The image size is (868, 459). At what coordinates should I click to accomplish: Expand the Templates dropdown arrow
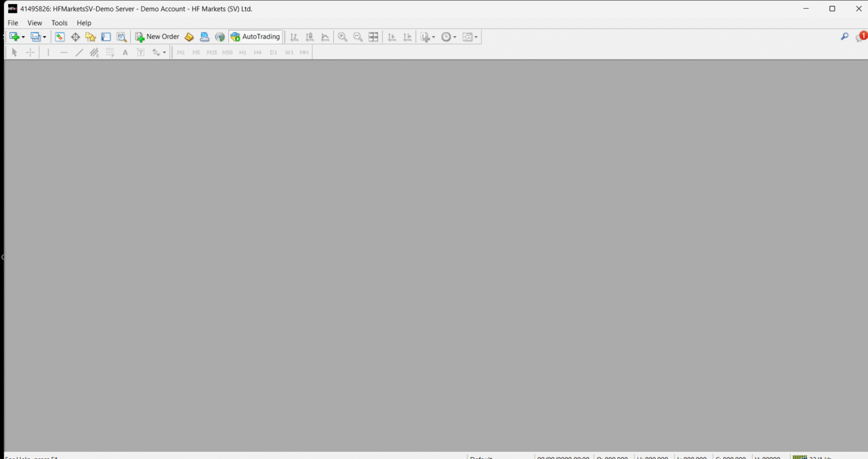coord(477,37)
